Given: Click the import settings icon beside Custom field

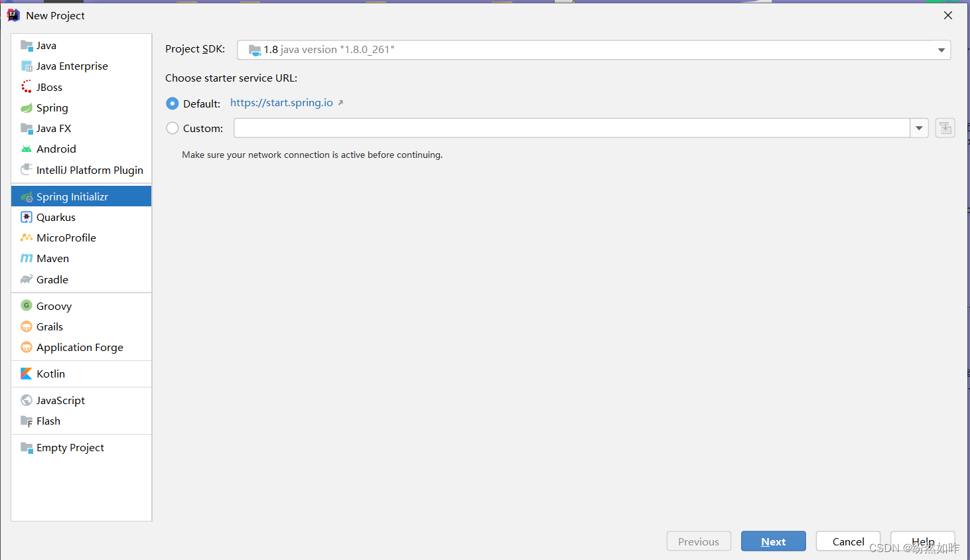Looking at the screenshot, I should [945, 127].
